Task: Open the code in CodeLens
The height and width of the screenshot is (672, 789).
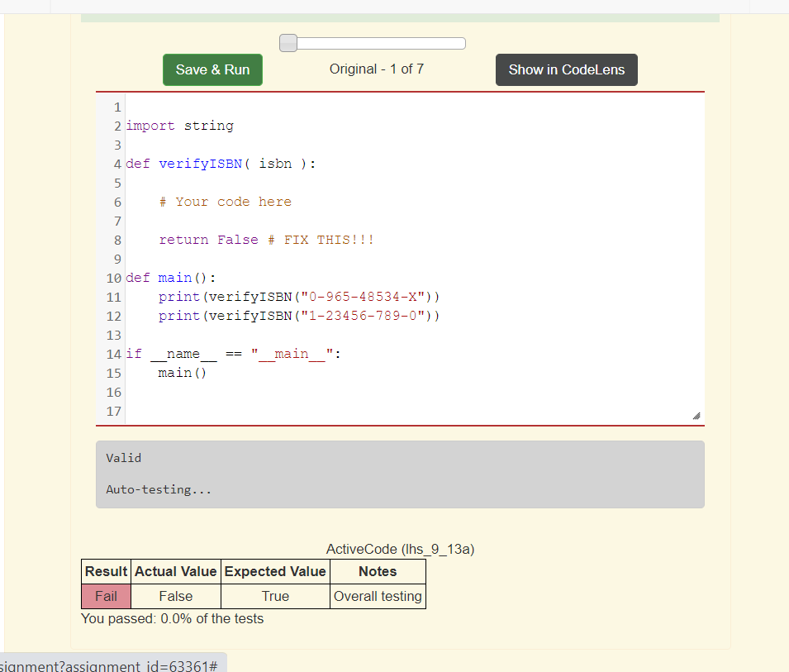Action: point(566,69)
